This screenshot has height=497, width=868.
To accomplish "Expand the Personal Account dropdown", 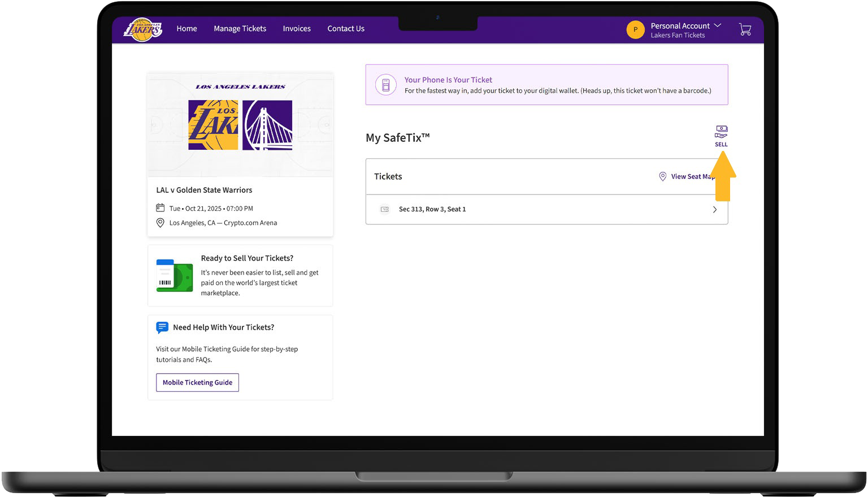I will [x=717, y=26].
